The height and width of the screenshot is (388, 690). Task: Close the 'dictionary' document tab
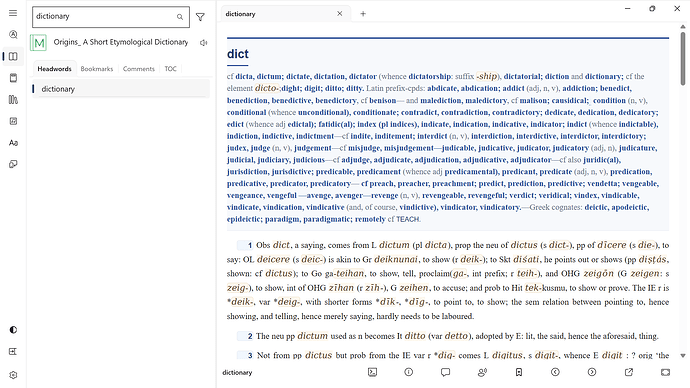pos(340,14)
